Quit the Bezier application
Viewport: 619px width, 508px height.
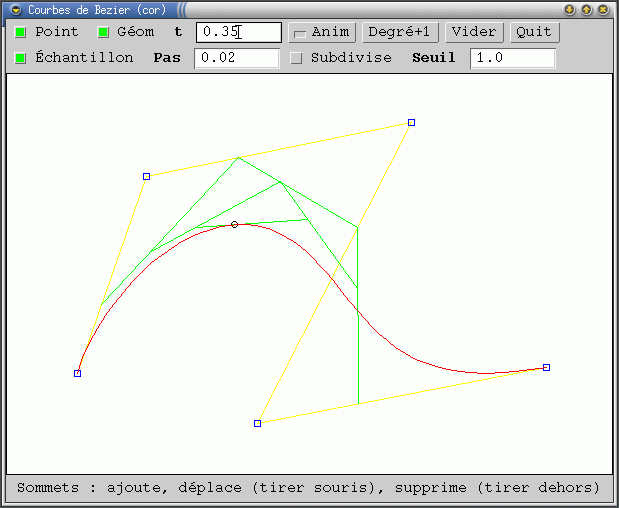pyautogui.click(x=533, y=32)
